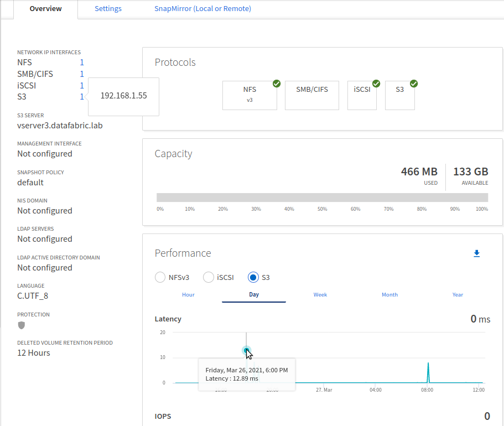Click the 466 MB used value
This screenshot has width=504, height=426.
click(419, 172)
